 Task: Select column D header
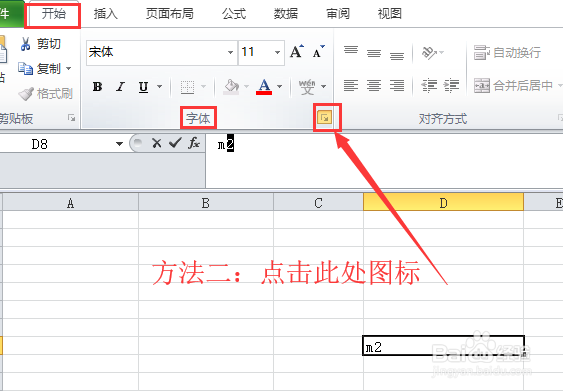pos(443,202)
